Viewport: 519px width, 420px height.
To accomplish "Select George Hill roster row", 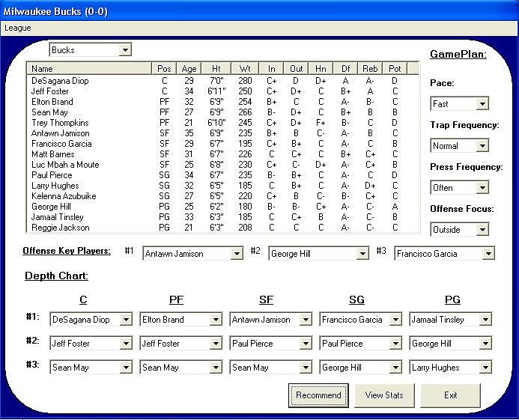I will pos(222,207).
